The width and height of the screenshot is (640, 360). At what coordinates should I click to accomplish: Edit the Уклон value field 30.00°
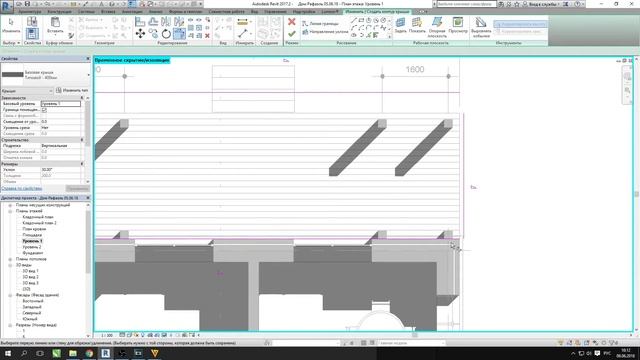tap(60, 169)
